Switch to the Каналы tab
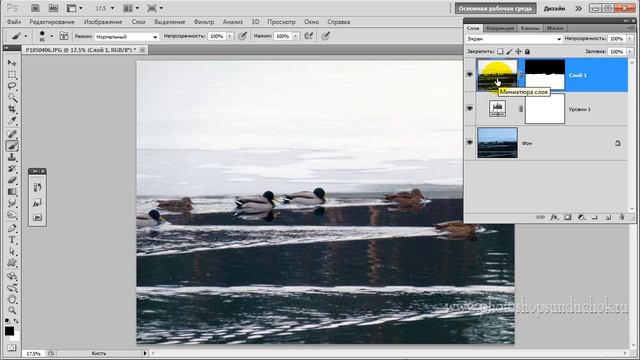640x360 pixels. tap(530, 28)
